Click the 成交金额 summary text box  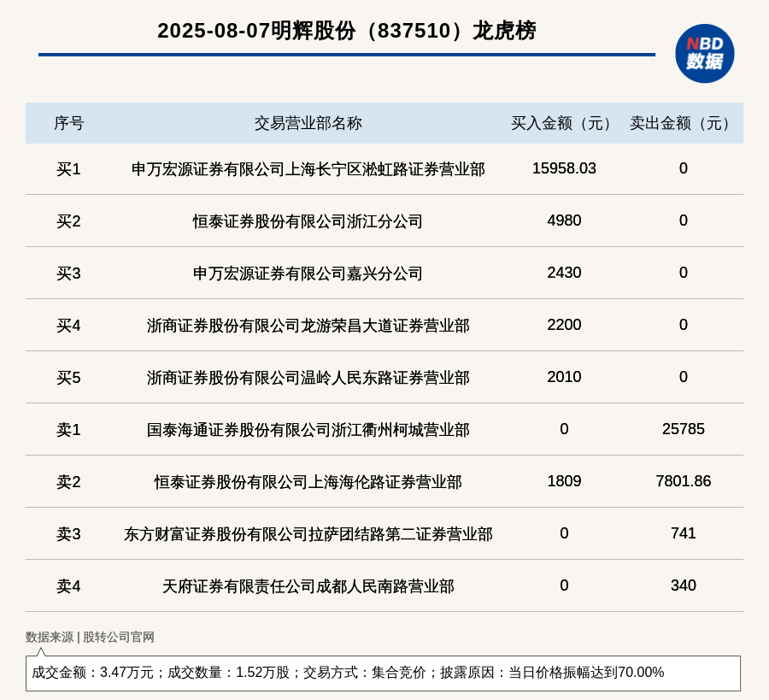pyautogui.click(x=383, y=673)
